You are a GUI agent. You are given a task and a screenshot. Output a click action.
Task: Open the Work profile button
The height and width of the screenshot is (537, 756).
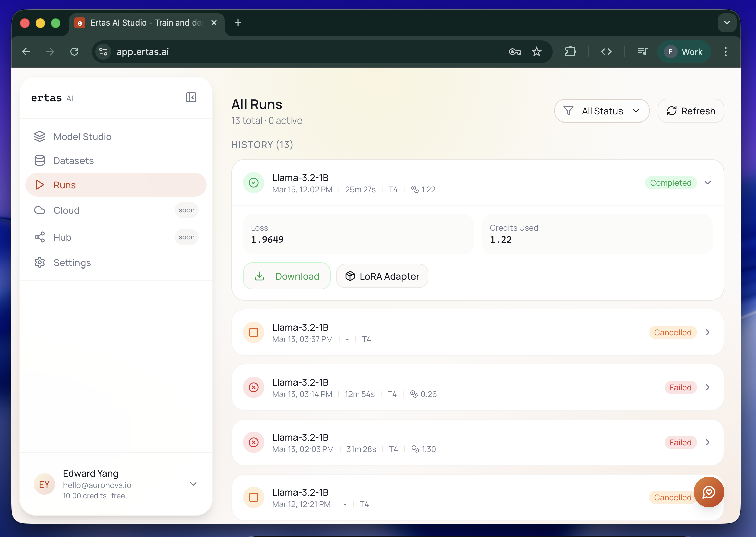(x=684, y=52)
